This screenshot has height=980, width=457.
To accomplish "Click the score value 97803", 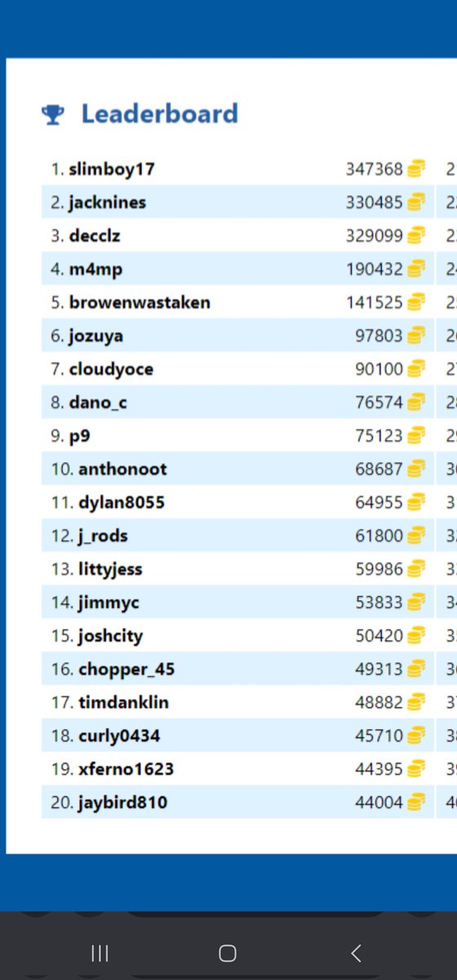I will (x=379, y=336).
